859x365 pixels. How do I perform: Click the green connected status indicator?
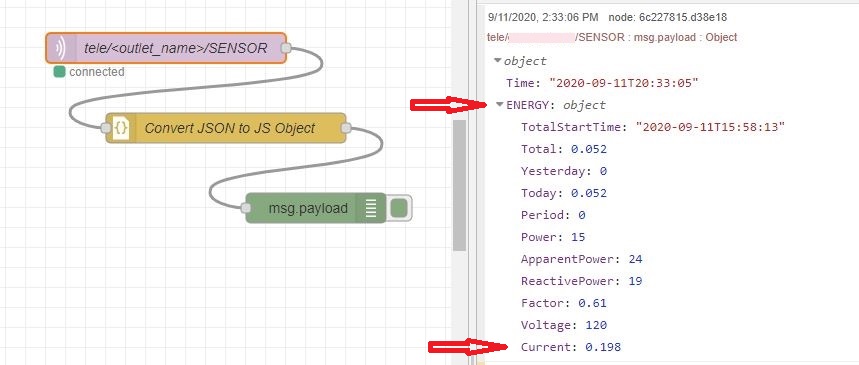pos(59,72)
